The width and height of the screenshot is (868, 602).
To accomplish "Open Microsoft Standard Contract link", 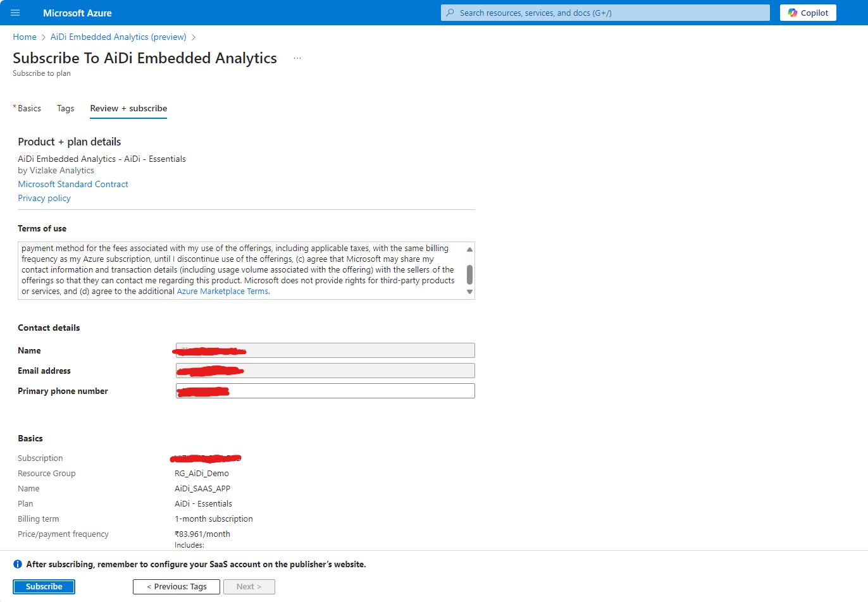I will (x=73, y=184).
